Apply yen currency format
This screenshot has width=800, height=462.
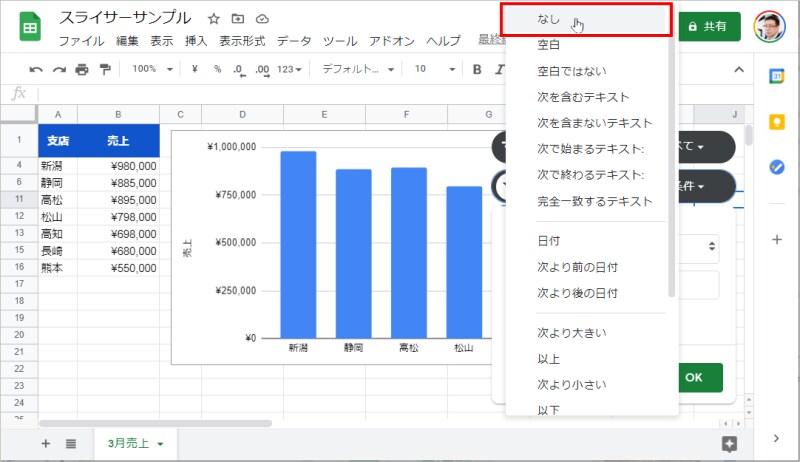pyautogui.click(x=194, y=69)
